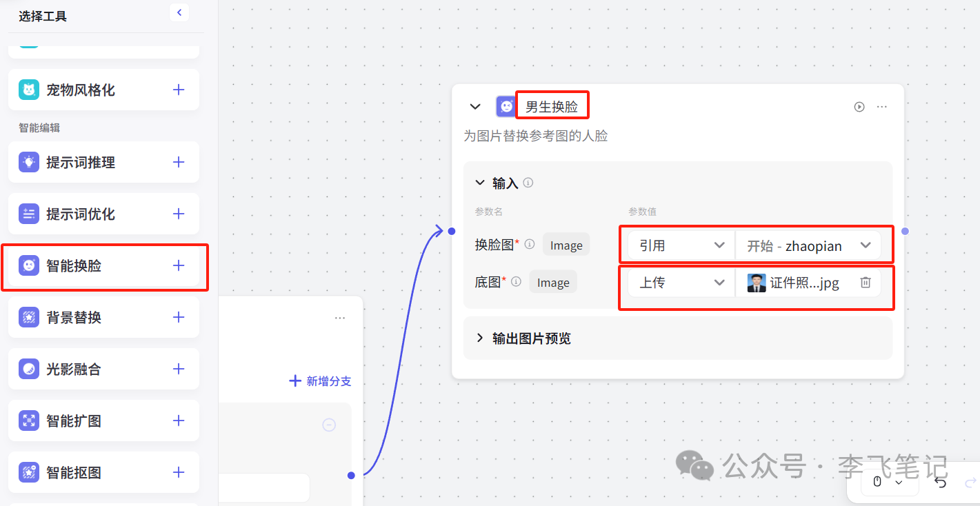Select the 智能扩图 tool icon

[28, 421]
